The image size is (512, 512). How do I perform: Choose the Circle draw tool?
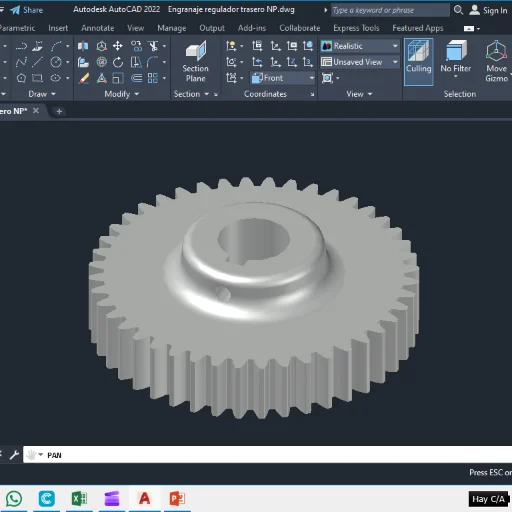[56, 62]
